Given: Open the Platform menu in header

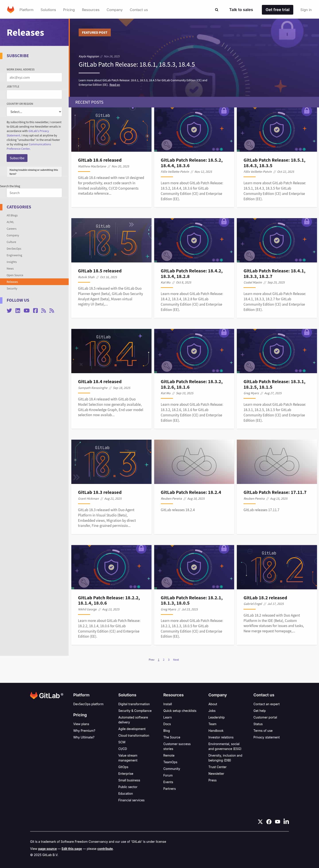Looking at the screenshot, I should click(x=26, y=10).
